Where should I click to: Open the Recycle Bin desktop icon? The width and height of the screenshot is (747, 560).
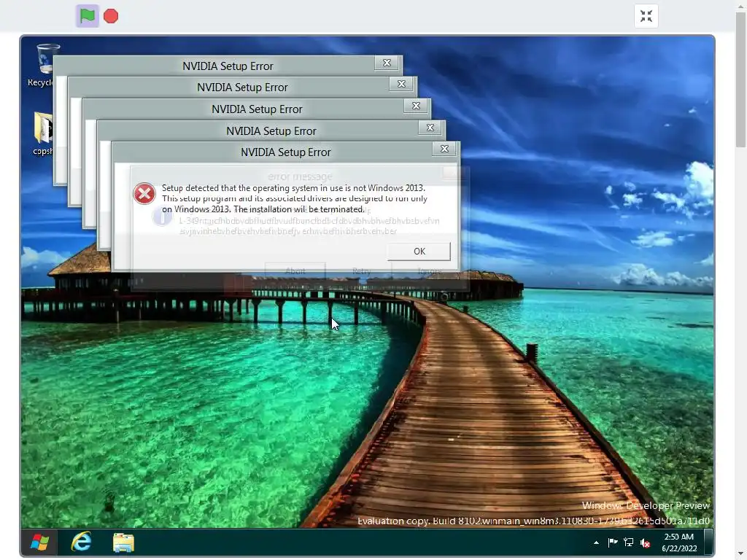[44, 65]
